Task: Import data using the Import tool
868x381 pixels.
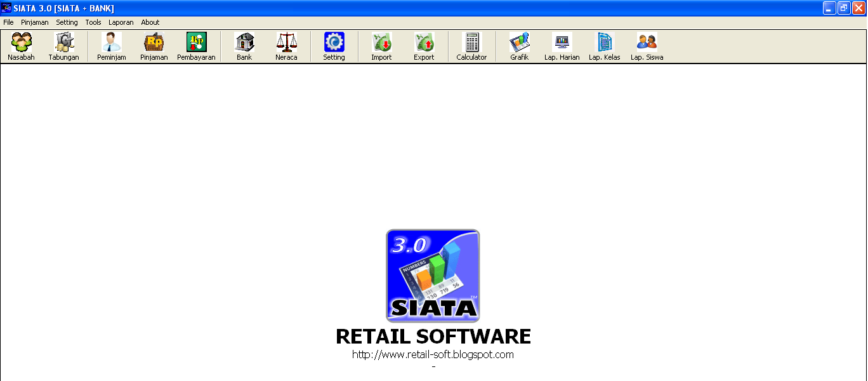Action: pyautogui.click(x=381, y=44)
